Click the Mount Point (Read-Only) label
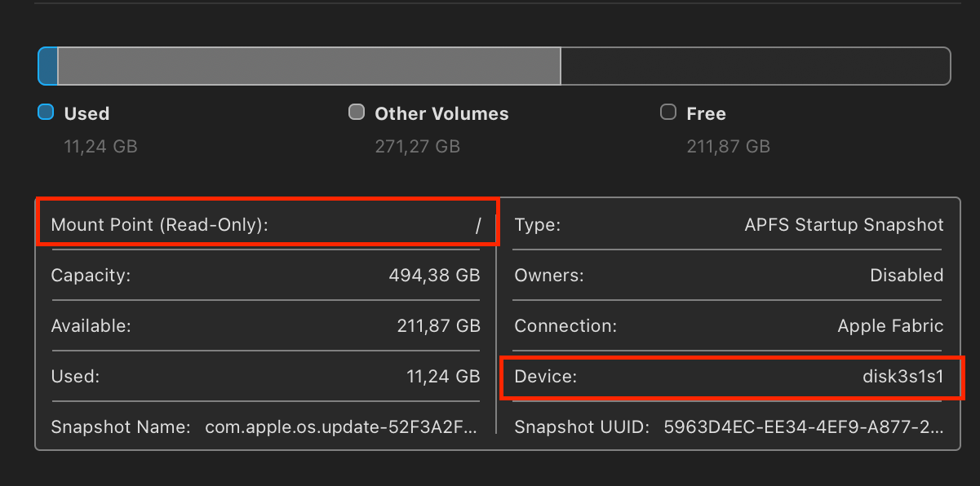Screen dimensions: 980x486 [x=159, y=225]
